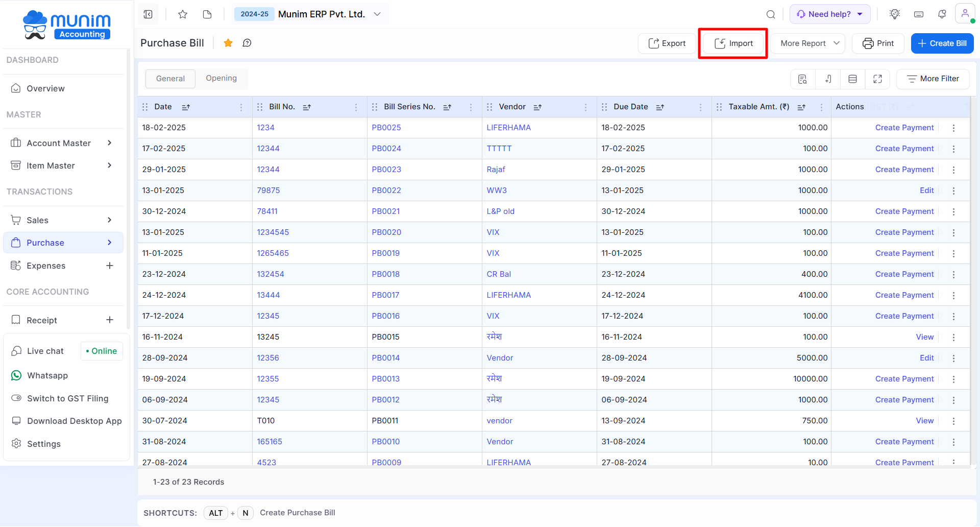Image resolution: width=980 pixels, height=527 pixels.
Task: Open row actions menu for PB0025
Action: coord(953,128)
